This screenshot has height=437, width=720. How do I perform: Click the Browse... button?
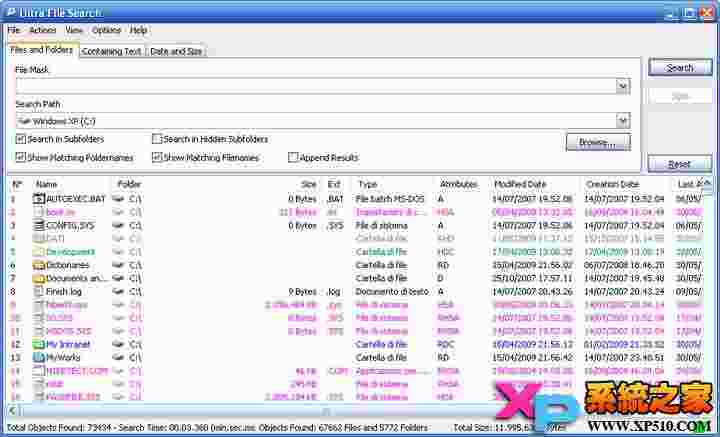(x=598, y=142)
